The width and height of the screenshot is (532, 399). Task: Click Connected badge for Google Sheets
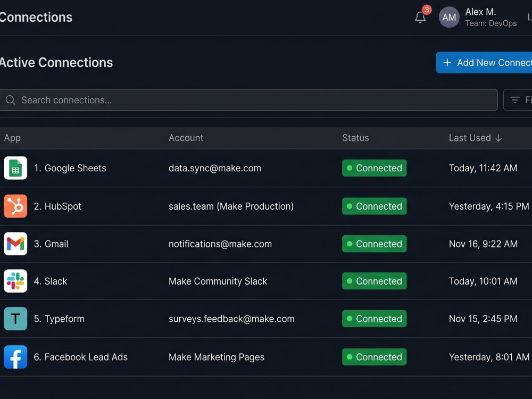tap(374, 168)
